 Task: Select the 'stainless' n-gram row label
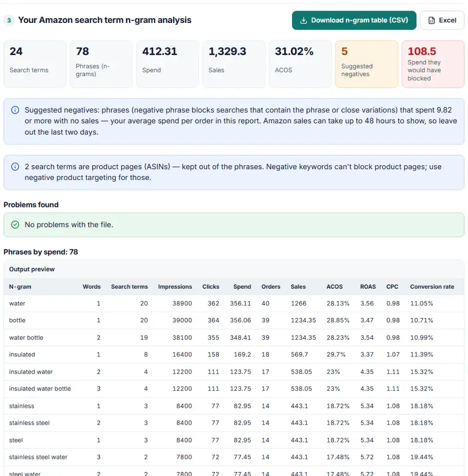21,406
